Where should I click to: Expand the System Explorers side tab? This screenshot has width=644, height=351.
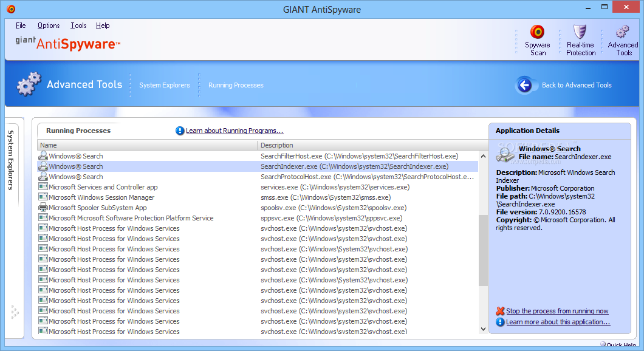(x=10, y=160)
